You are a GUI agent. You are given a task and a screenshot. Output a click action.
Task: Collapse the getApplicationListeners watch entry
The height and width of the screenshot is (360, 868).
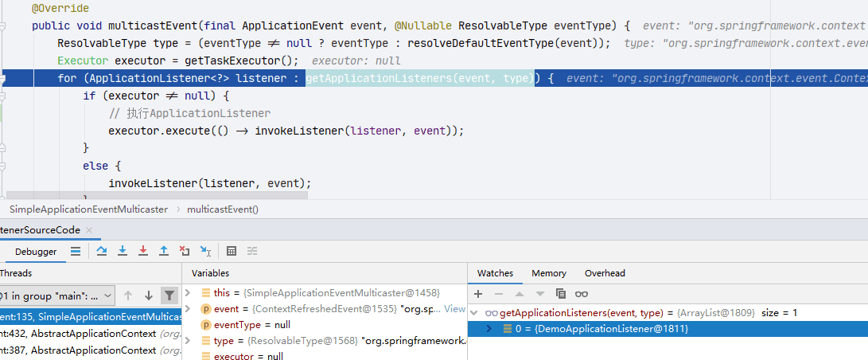474,313
